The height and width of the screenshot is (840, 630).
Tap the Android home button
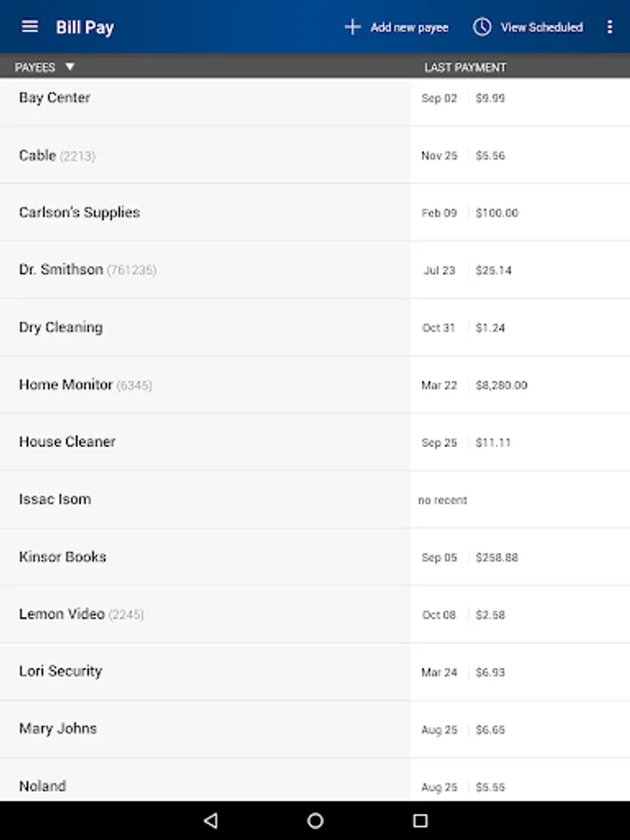(315, 820)
